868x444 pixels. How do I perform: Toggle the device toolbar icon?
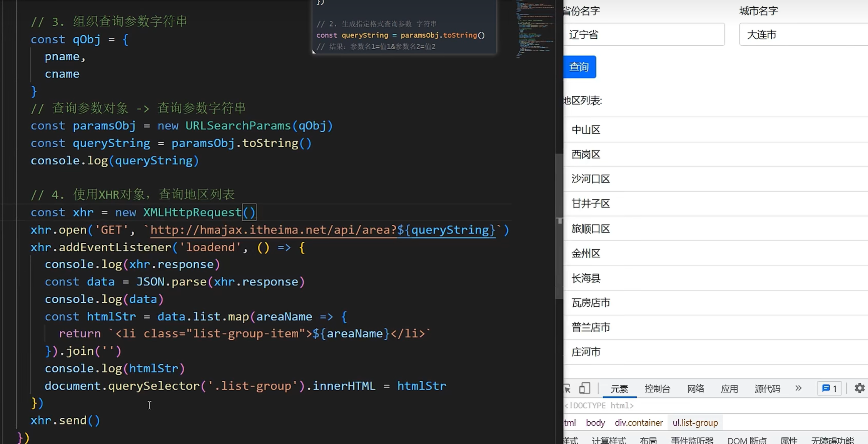[x=584, y=389]
